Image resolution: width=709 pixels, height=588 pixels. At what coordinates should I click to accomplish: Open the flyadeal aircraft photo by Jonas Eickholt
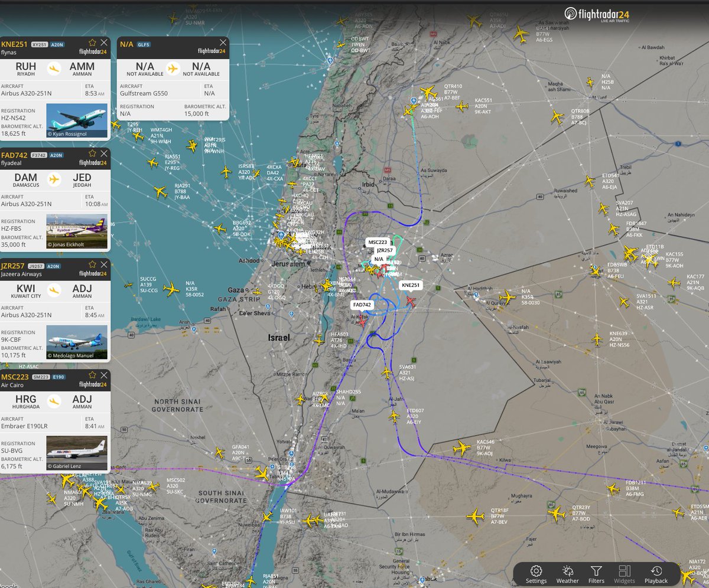tap(77, 231)
